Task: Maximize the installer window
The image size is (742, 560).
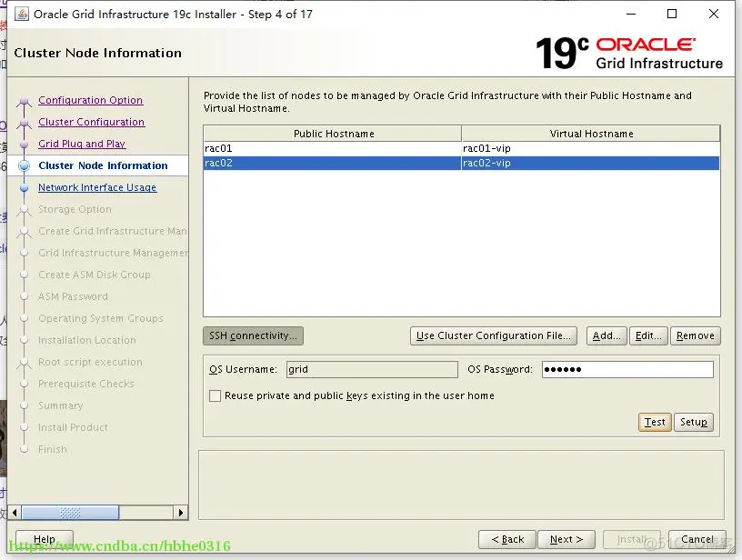Action: coord(672,14)
